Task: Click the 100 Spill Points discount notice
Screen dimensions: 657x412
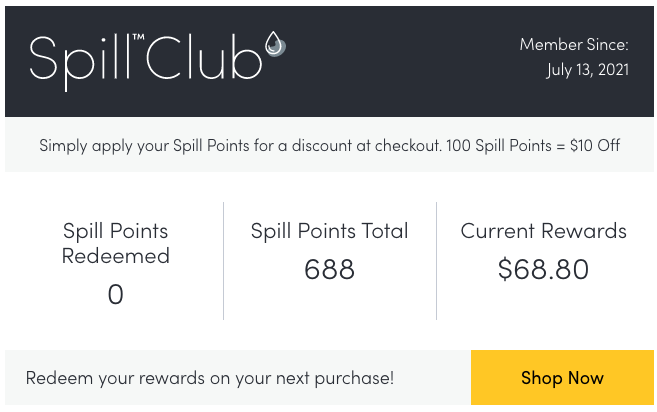Action: (x=329, y=145)
